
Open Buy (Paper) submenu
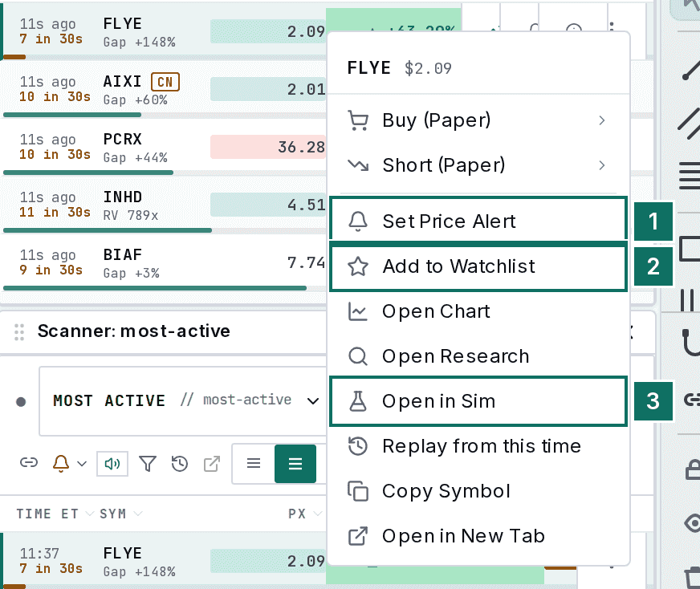pos(478,120)
